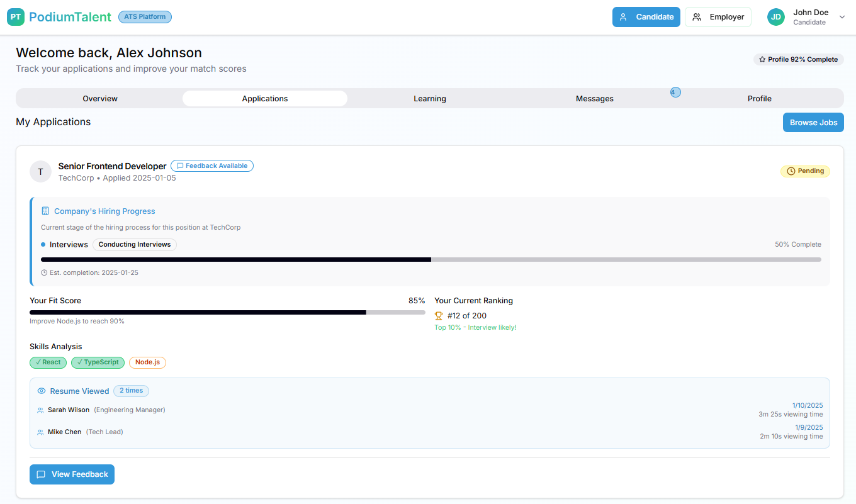The height and width of the screenshot is (504, 856).
Task: Click the eye icon next to Resume Viewed
Action: click(42, 391)
